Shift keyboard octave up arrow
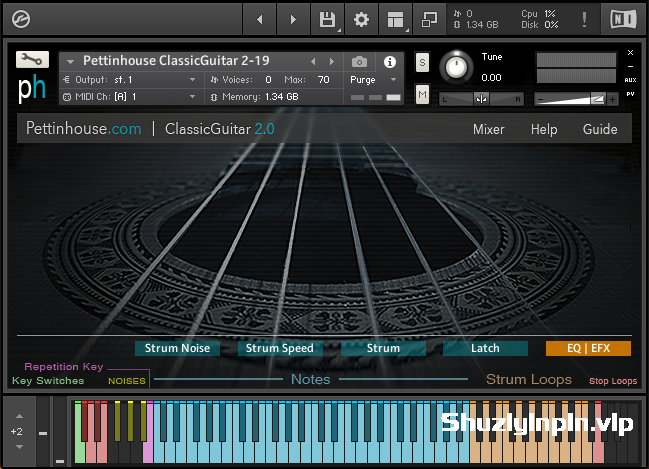Viewport: 649px width, 469px height. 19,416
